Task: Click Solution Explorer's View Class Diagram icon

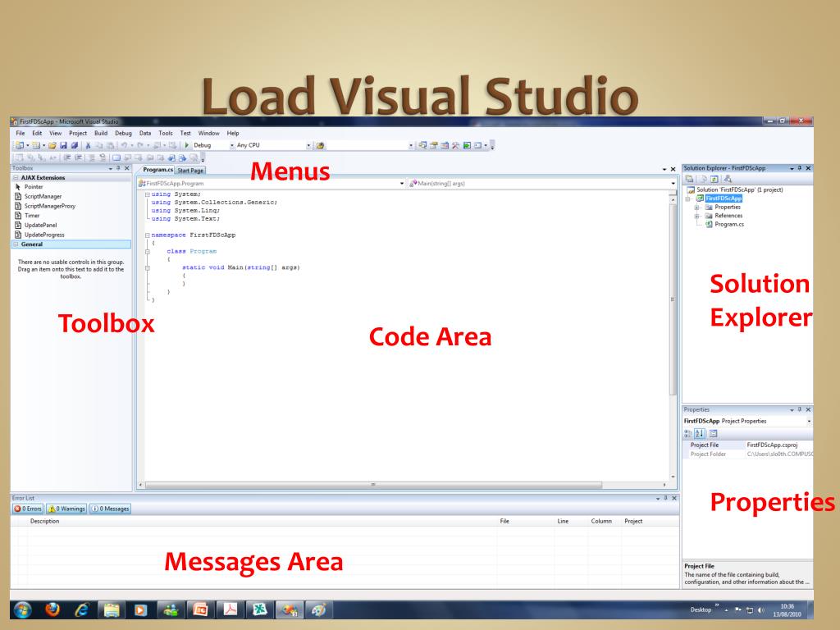Action: [x=728, y=179]
